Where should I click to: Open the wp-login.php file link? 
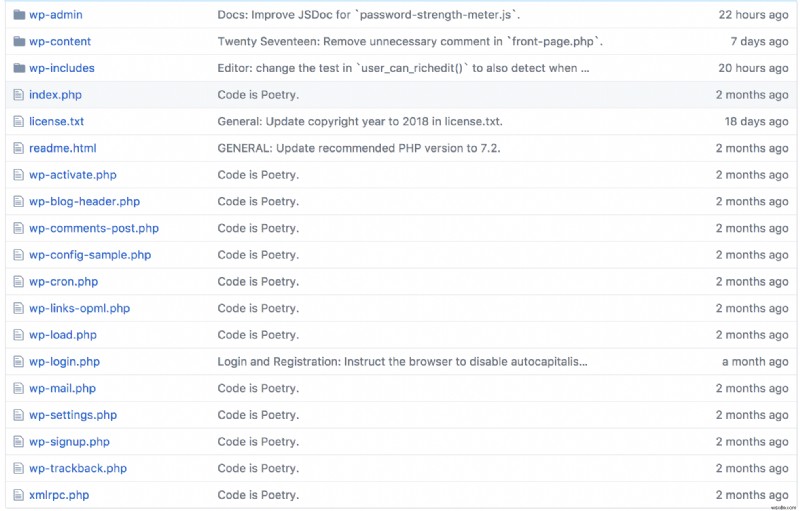(64, 362)
